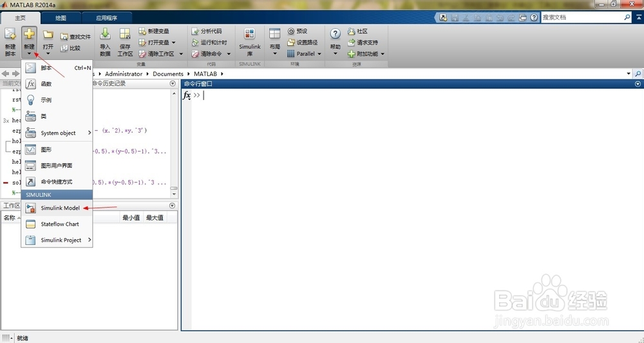644x343 pixels.
Task: Select 图形用户界面 (GUI) menu item
Action: click(x=57, y=166)
